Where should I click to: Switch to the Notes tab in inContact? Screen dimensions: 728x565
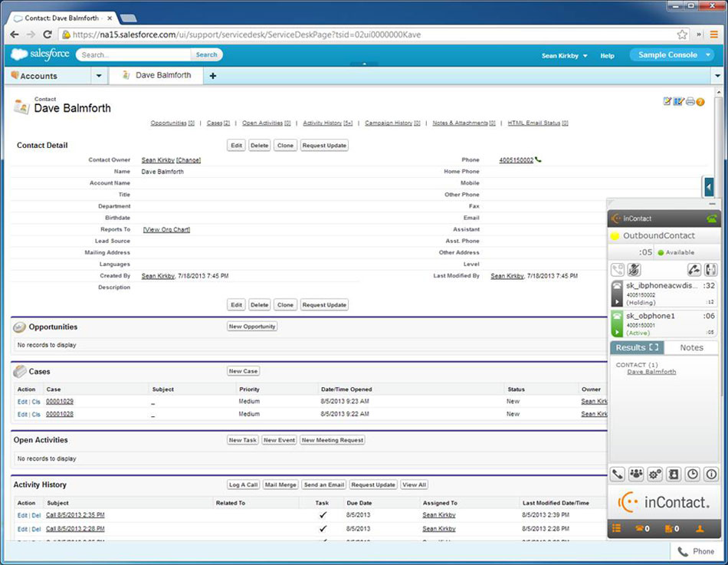click(691, 347)
